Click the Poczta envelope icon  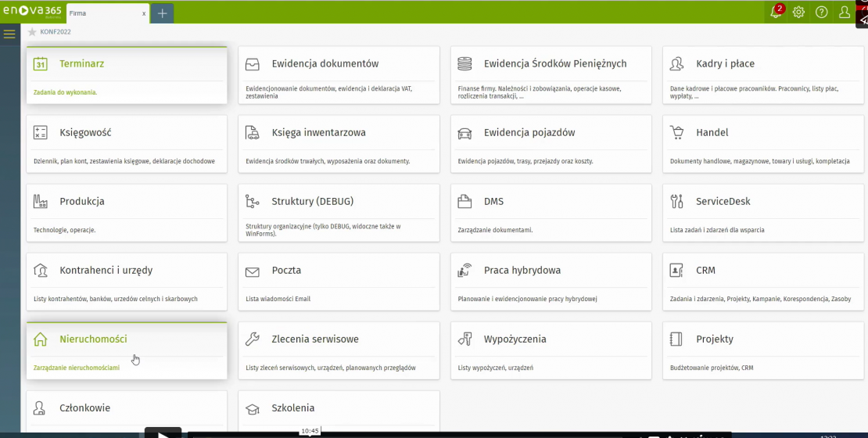coord(252,271)
